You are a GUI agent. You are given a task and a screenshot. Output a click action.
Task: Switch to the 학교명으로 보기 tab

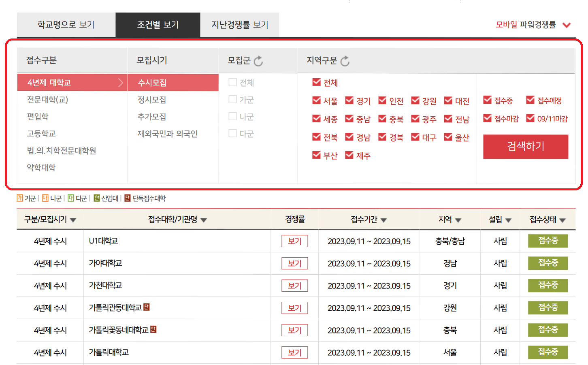66,24
